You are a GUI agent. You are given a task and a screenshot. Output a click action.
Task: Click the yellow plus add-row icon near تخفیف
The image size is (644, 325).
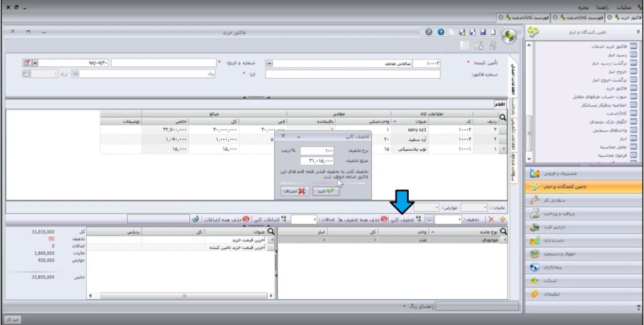pos(501,220)
